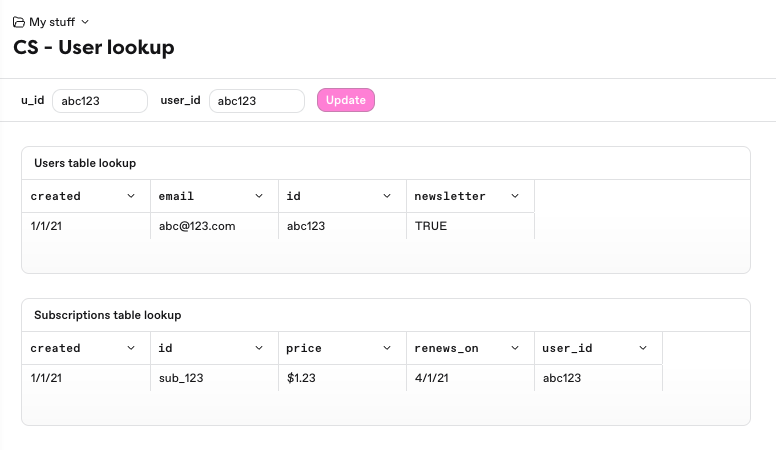Open created column menu in Users table
Viewport: 776px width, 450px height.
(x=131, y=196)
